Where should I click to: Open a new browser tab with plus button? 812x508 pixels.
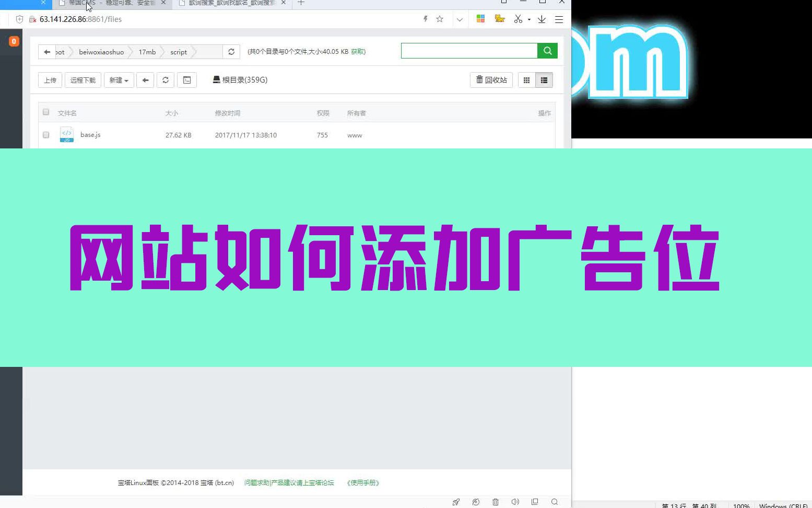[x=301, y=3]
